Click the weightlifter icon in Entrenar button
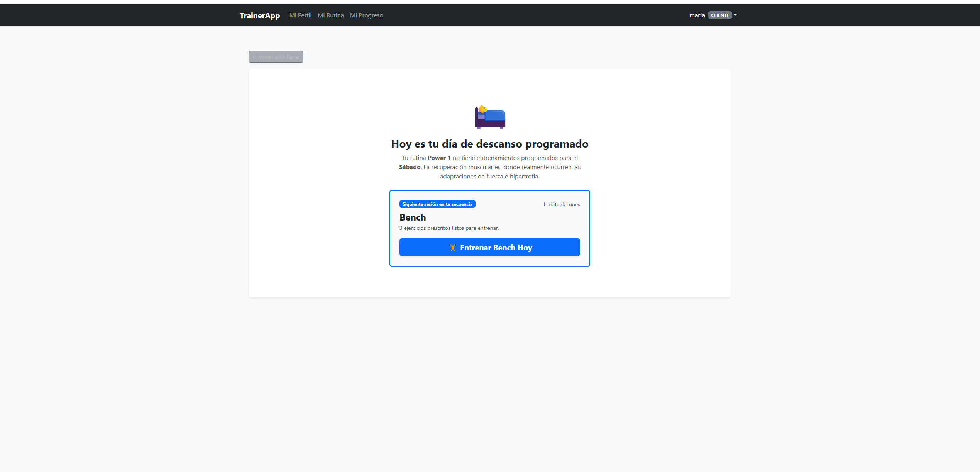The image size is (980, 472). coord(452,248)
